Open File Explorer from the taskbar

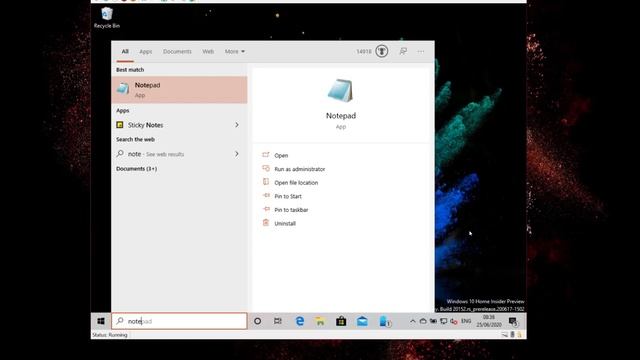pyautogui.click(x=320, y=321)
